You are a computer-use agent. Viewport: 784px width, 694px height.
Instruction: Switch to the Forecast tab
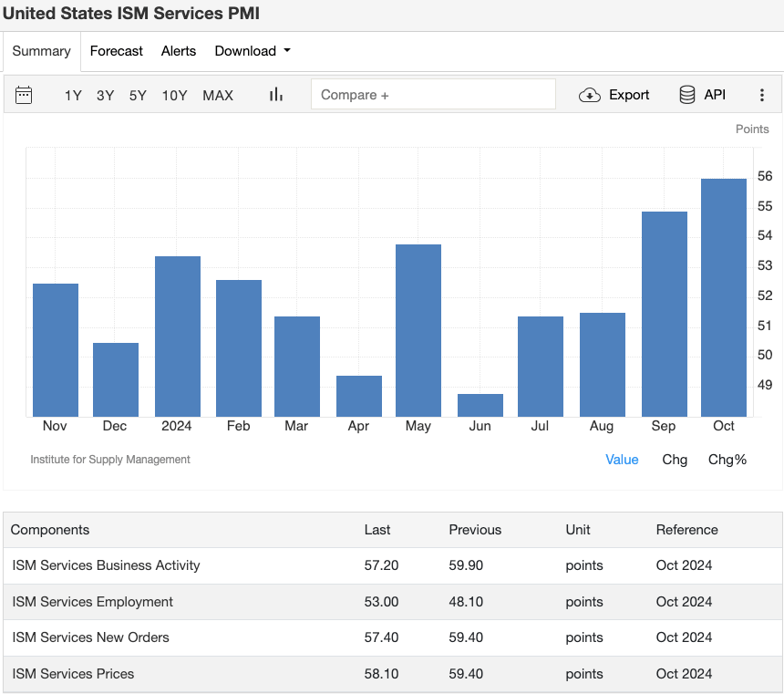(x=117, y=51)
